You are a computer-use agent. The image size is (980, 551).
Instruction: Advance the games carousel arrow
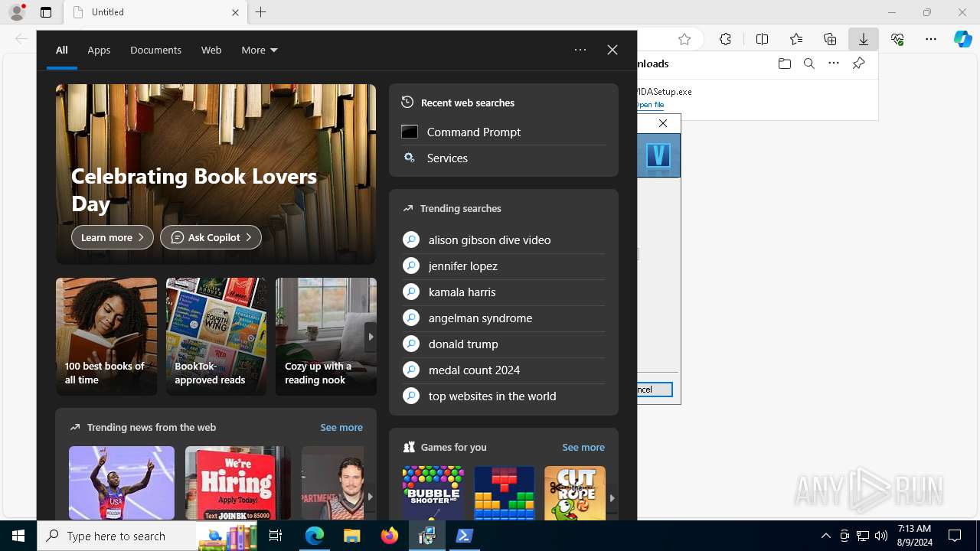pos(612,497)
